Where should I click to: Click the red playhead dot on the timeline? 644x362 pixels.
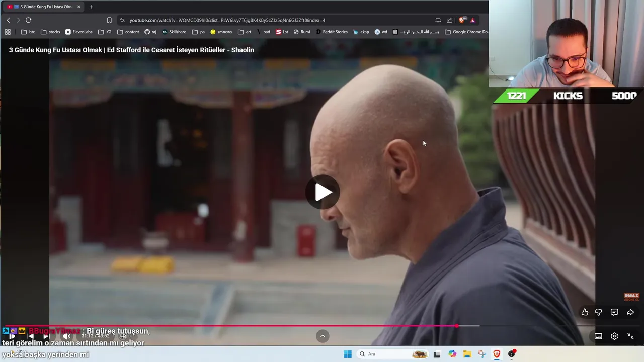click(456, 326)
